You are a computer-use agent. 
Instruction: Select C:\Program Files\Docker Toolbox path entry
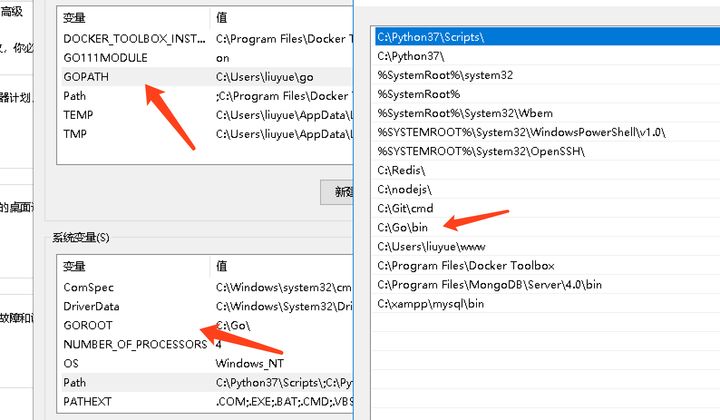(546, 265)
